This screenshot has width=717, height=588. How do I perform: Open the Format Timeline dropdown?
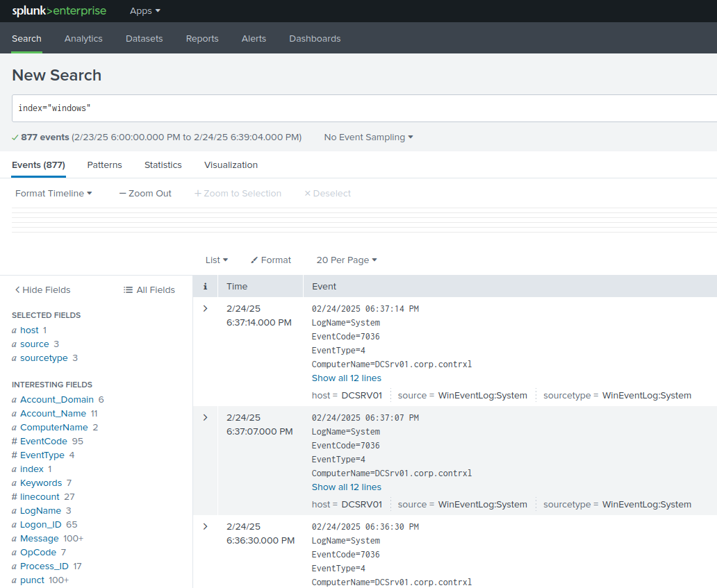click(53, 193)
